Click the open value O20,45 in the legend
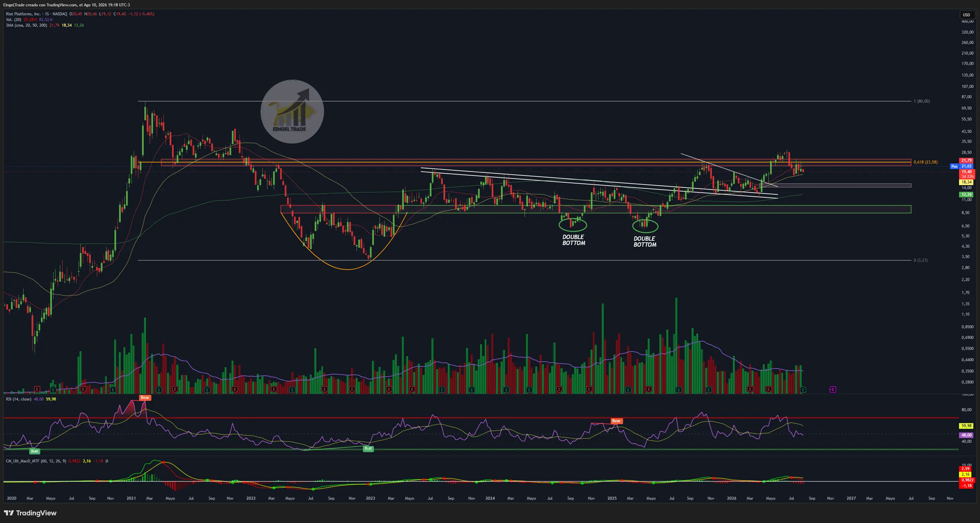The height and width of the screenshot is (523, 980). (76, 14)
